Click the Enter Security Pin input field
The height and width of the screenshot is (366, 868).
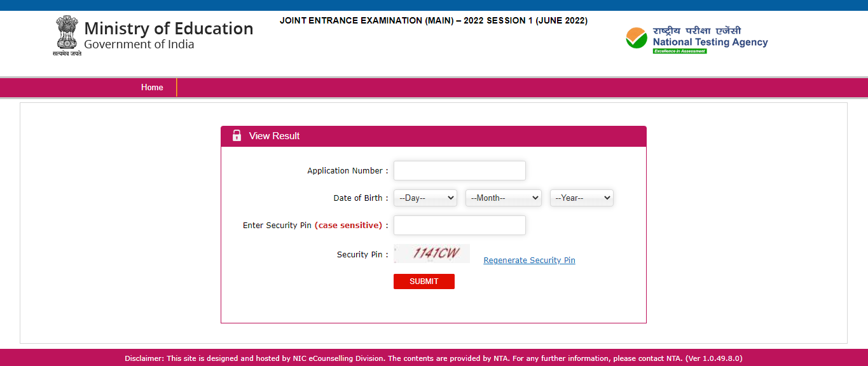(x=460, y=226)
